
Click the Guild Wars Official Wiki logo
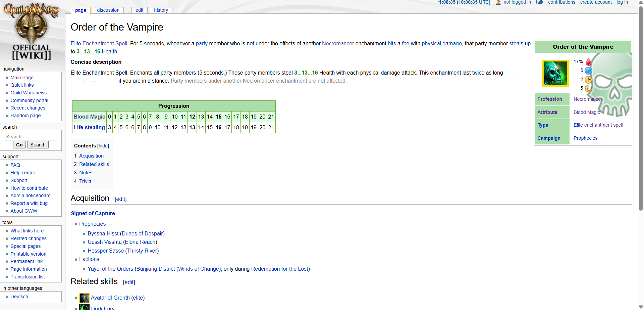click(31, 31)
